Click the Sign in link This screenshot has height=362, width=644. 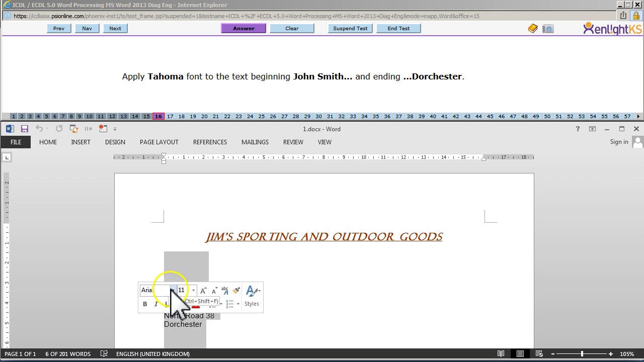click(619, 142)
